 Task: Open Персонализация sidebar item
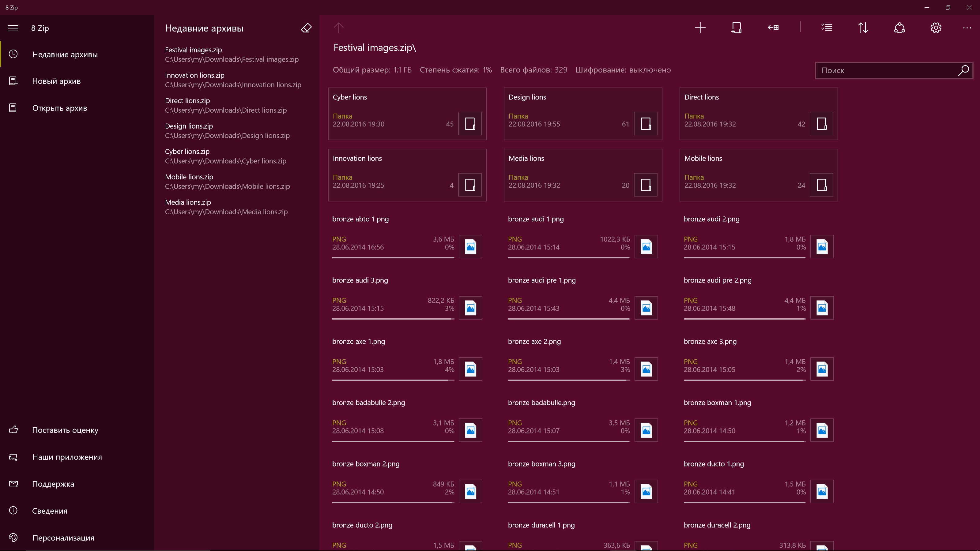tap(77, 538)
